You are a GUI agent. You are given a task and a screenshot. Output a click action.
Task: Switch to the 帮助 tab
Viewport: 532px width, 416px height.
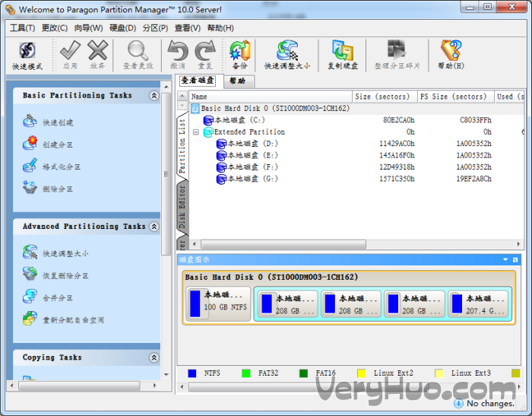click(237, 81)
